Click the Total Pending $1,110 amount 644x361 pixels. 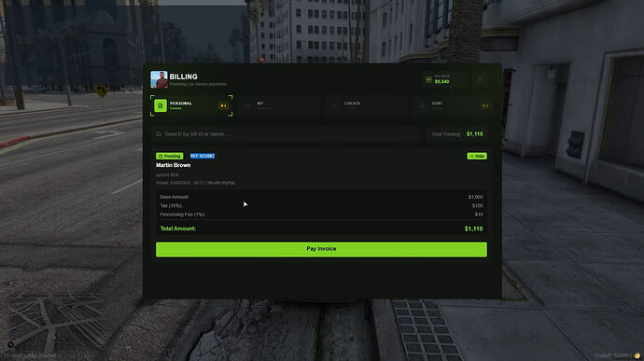coord(475,134)
